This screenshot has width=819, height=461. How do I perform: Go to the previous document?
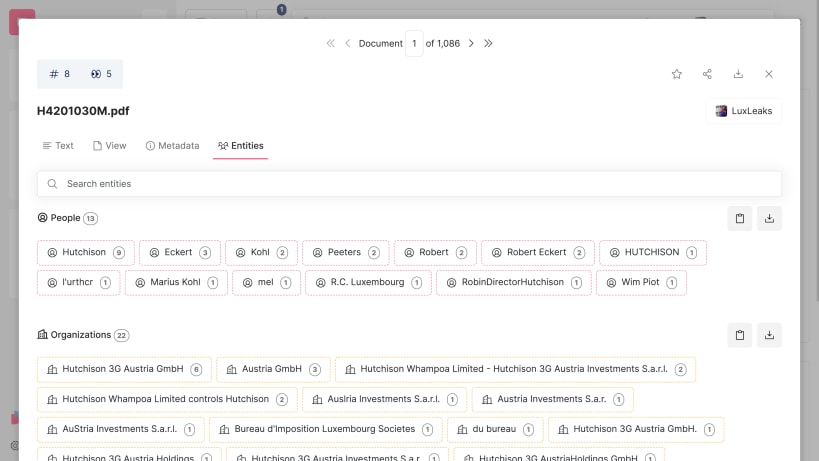tap(348, 43)
